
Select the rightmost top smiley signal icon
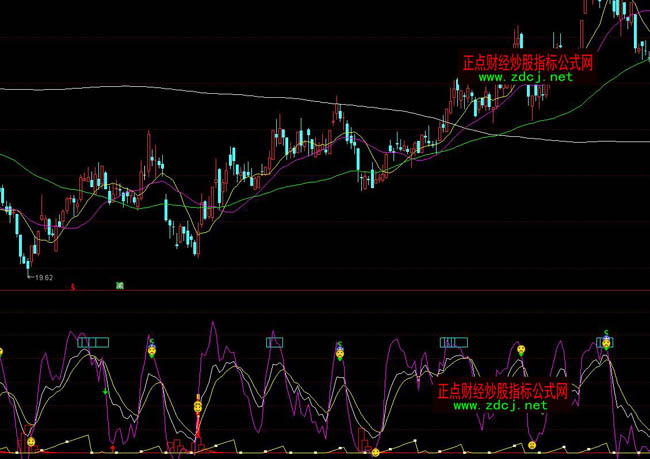(606, 343)
